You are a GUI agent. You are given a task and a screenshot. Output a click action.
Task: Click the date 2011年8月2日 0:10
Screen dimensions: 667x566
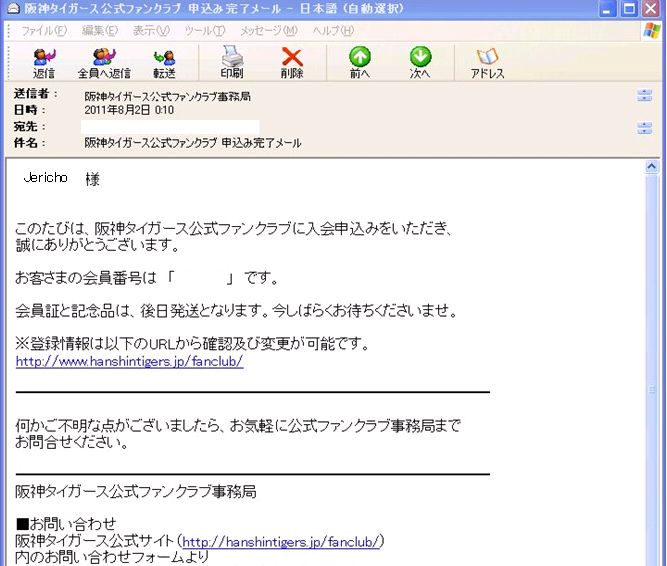point(129,110)
